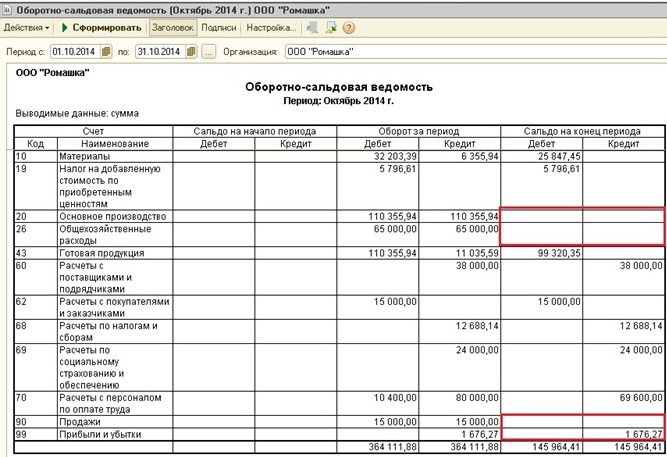This screenshot has height=457, width=667.
Task: Click debit turnover 65 000,00 of account 26
Action: 395,228
